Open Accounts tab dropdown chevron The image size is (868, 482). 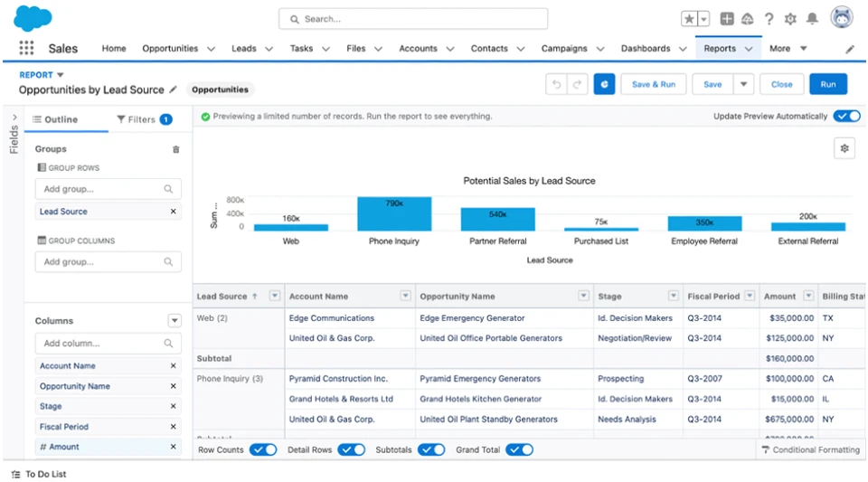(450, 49)
